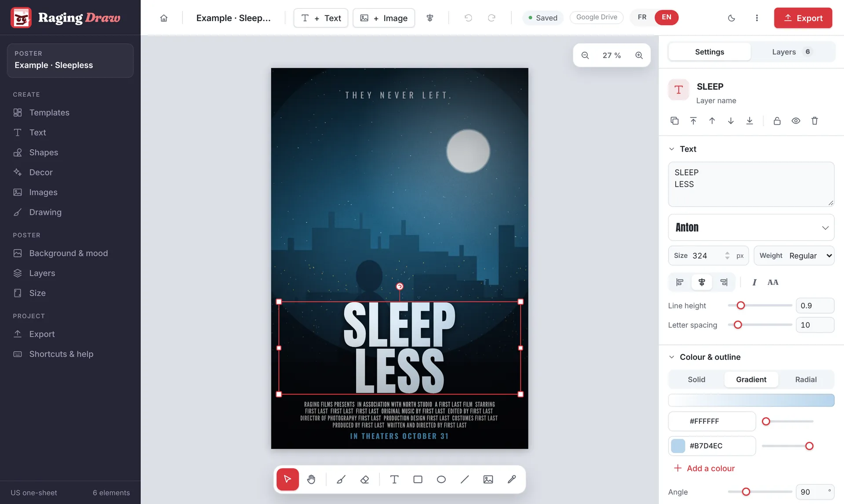This screenshot has width=844, height=504.
Task: Center align the text
Action: click(x=702, y=282)
